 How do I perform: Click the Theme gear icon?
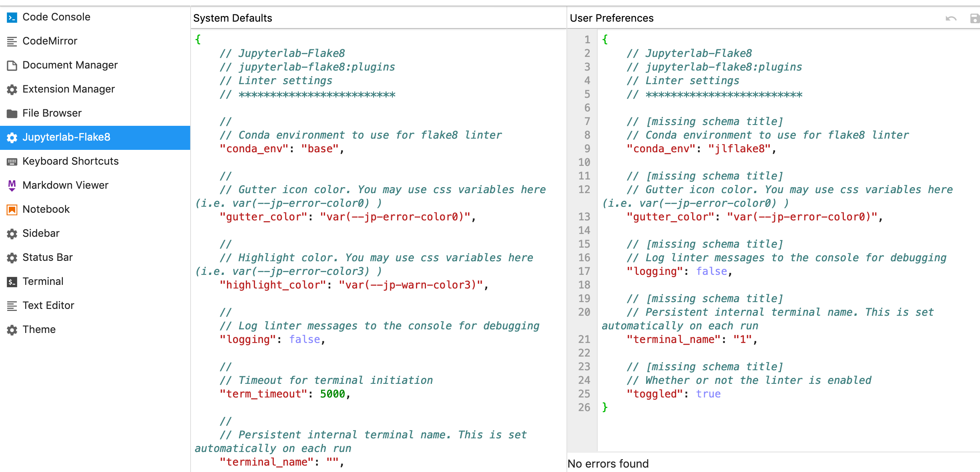point(12,330)
